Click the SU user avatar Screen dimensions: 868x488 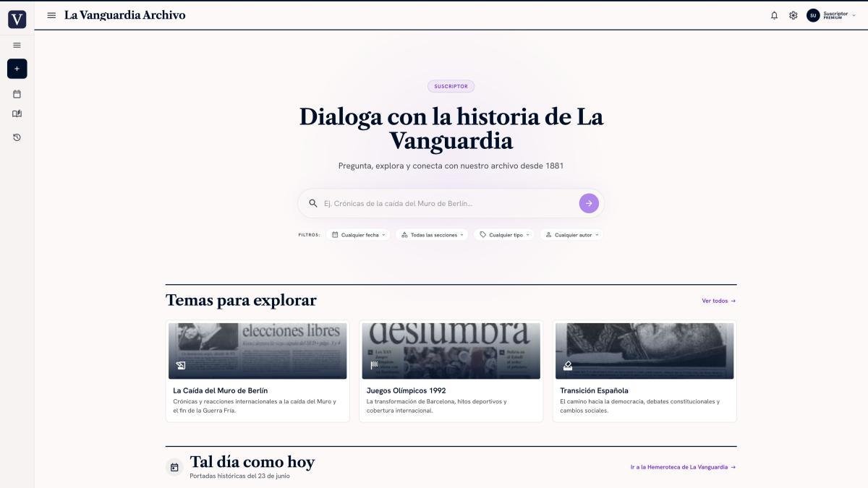tap(813, 15)
